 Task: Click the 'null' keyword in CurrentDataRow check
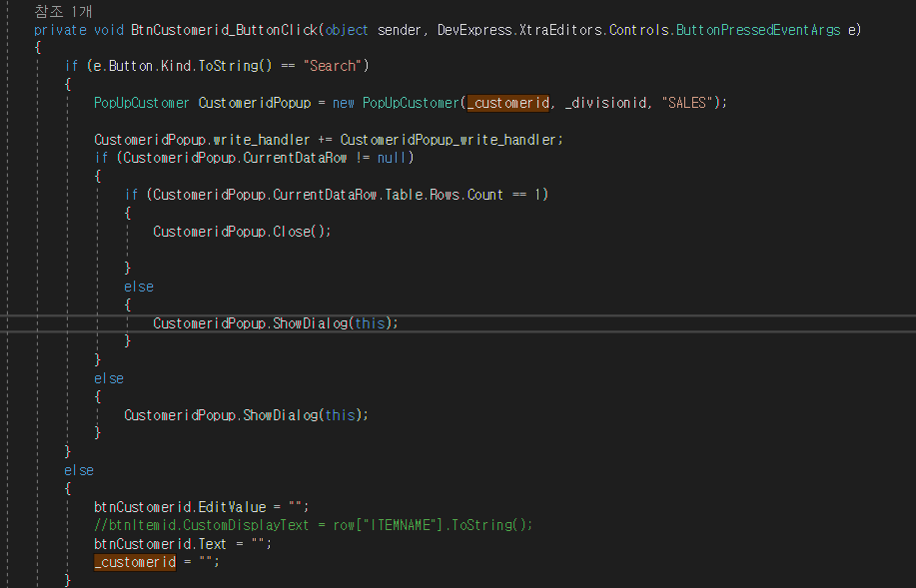(x=392, y=158)
